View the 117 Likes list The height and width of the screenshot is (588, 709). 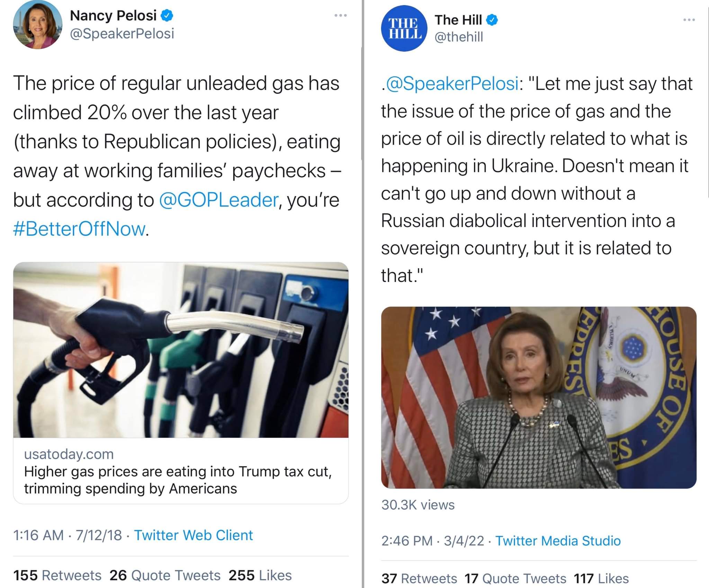(601, 578)
